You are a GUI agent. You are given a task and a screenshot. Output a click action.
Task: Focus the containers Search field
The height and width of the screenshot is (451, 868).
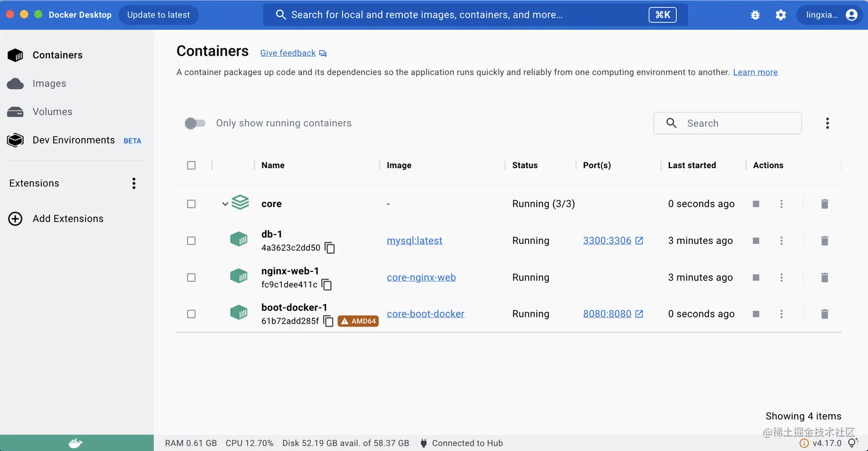coord(727,123)
